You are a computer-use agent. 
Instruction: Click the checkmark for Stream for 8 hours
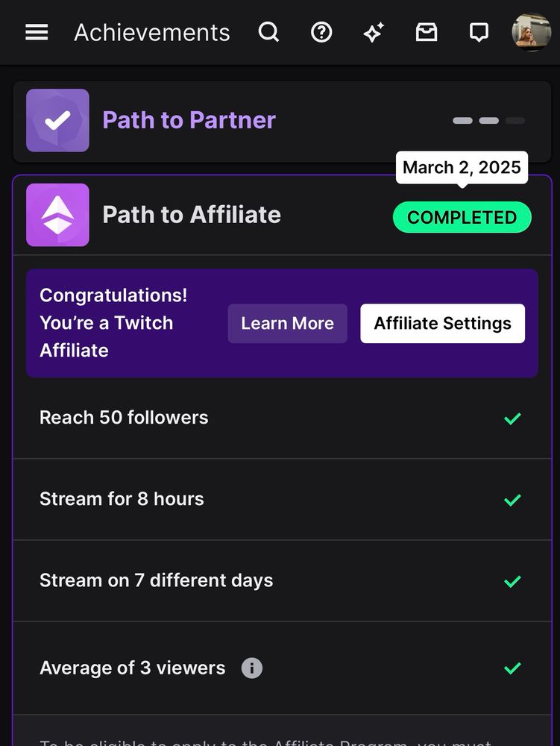pyautogui.click(x=512, y=500)
